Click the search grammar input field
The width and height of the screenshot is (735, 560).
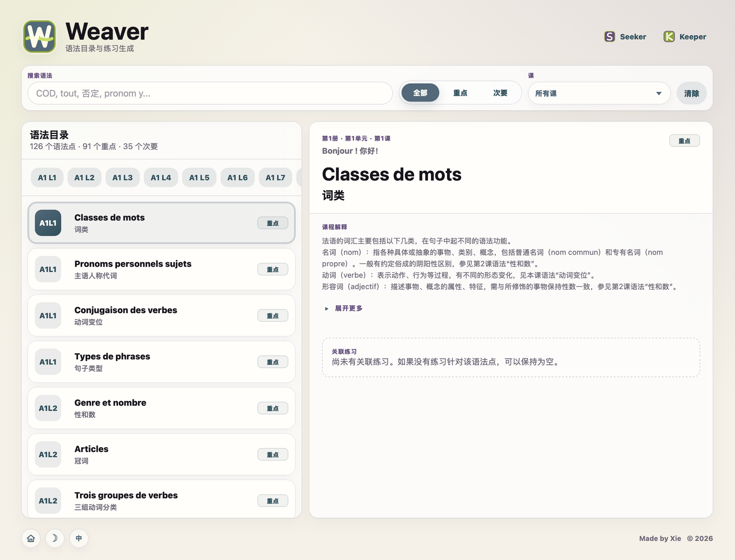click(210, 93)
